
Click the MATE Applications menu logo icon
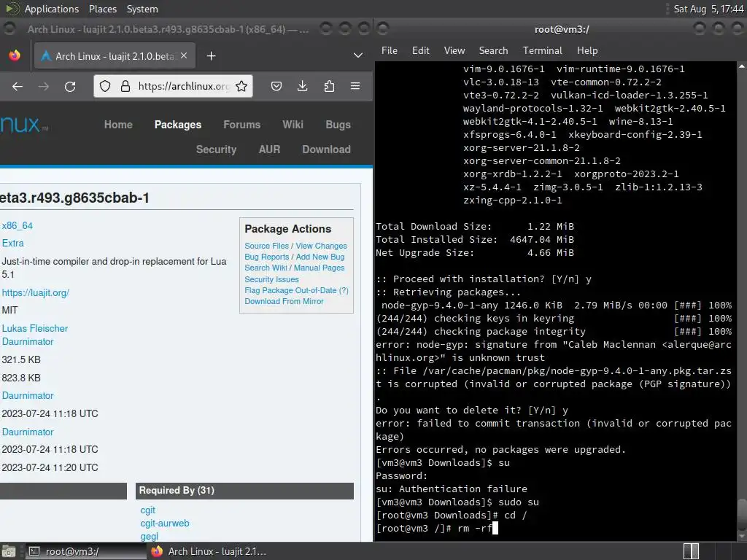click(12, 9)
